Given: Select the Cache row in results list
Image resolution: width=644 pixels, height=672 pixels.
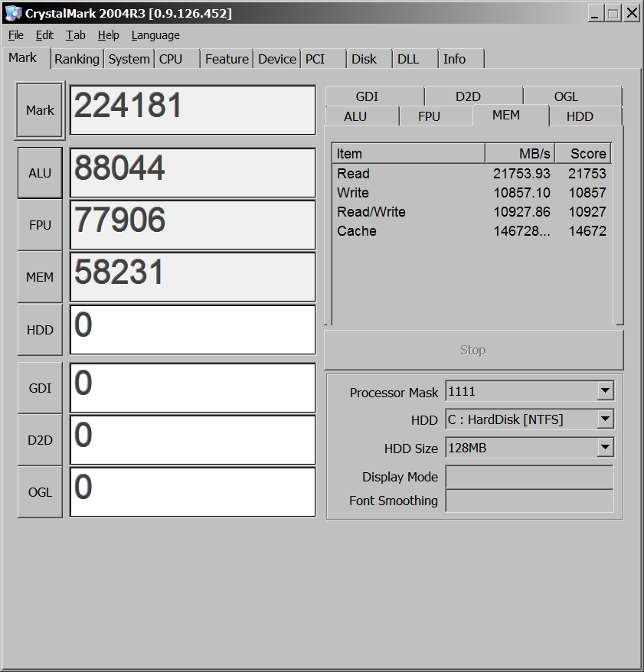Looking at the screenshot, I should point(357,231).
